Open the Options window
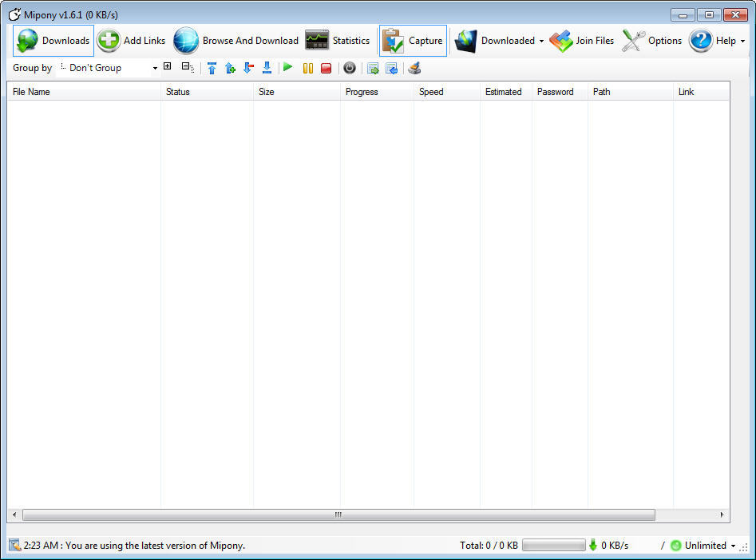The width and height of the screenshot is (756, 560). 652,40
